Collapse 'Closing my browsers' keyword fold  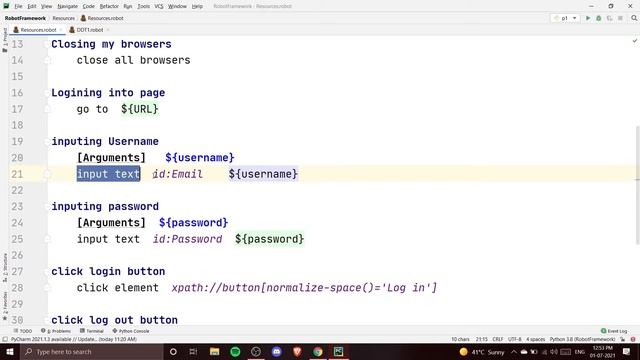pyautogui.click(x=47, y=44)
